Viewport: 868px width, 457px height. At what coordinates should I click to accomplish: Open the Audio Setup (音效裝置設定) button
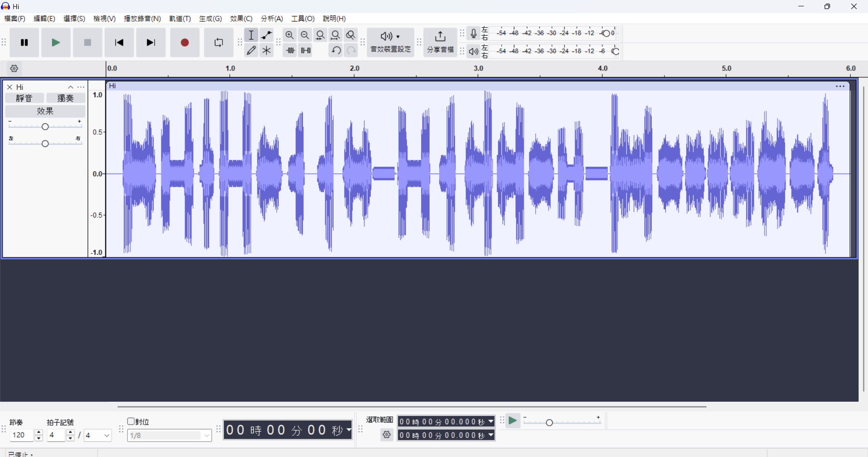click(391, 42)
